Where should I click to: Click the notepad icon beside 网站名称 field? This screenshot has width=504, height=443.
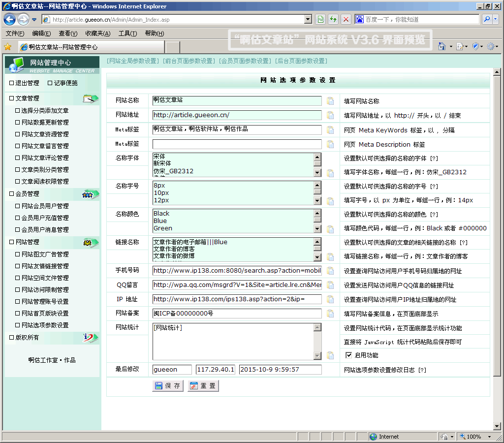point(330,101)
